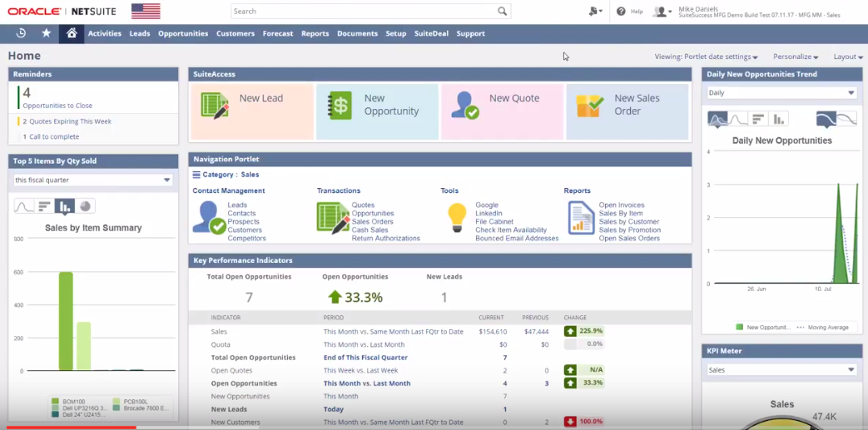This screenshot has width=868, height=430.
Task: Click the search magnifier icon
Action: tap(502, 12)
